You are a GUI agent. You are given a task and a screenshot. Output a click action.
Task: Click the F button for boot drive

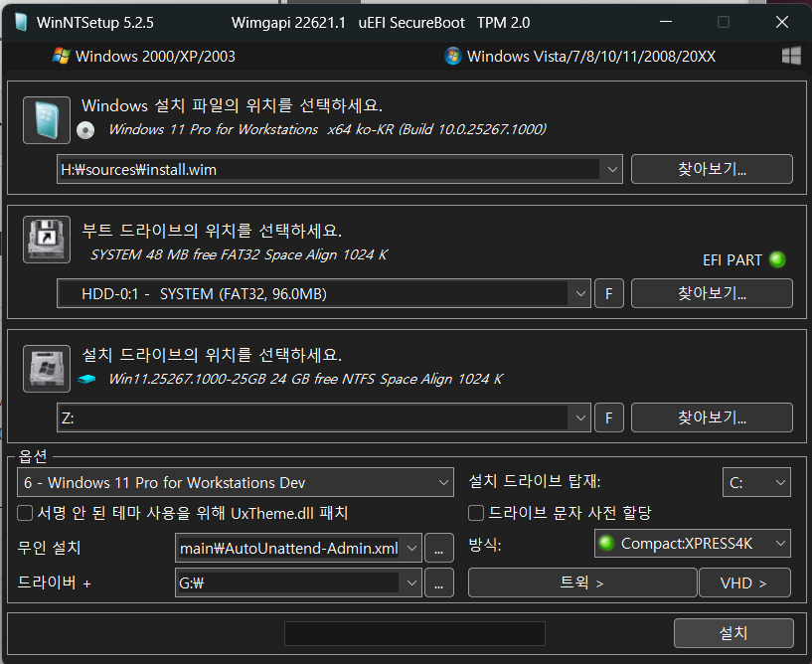click(609, 293)
